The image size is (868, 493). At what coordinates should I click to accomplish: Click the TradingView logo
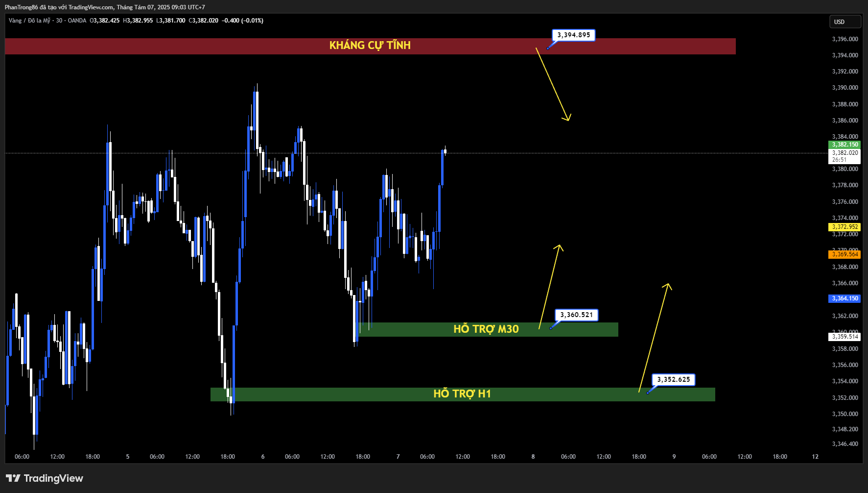[45, 478]
